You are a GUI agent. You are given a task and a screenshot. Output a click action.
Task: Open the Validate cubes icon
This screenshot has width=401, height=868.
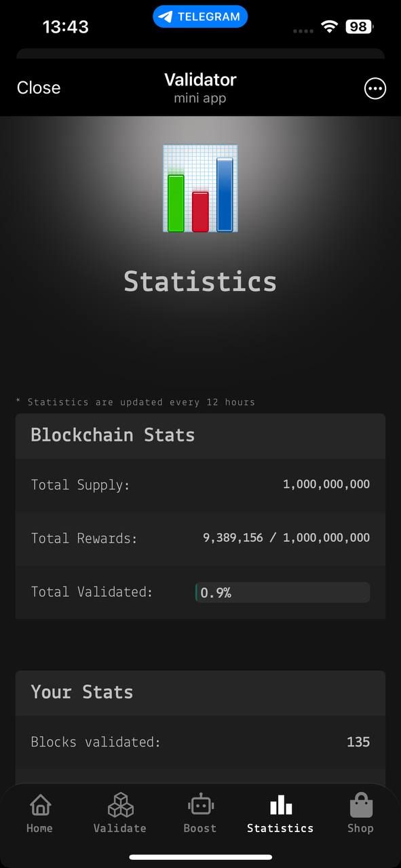pyautogui.click(x=120, y=805)
